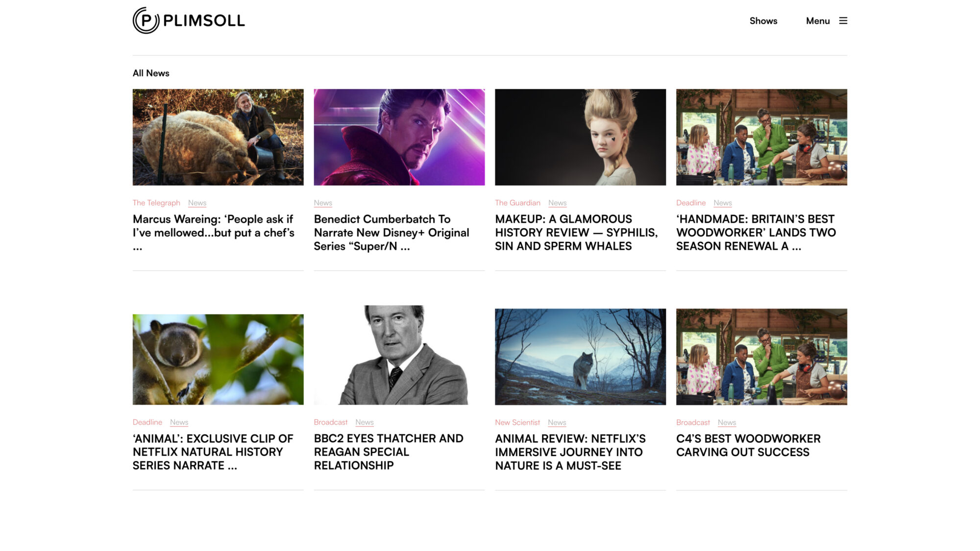Open the Shows navigation link
The width and height of the screenshot is (980, 551).
pyautogui.click(x=763, y=21)
